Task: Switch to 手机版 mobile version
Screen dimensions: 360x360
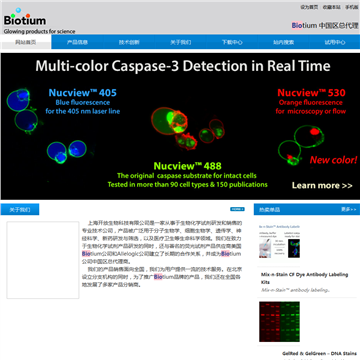Action: coord(351,7)
